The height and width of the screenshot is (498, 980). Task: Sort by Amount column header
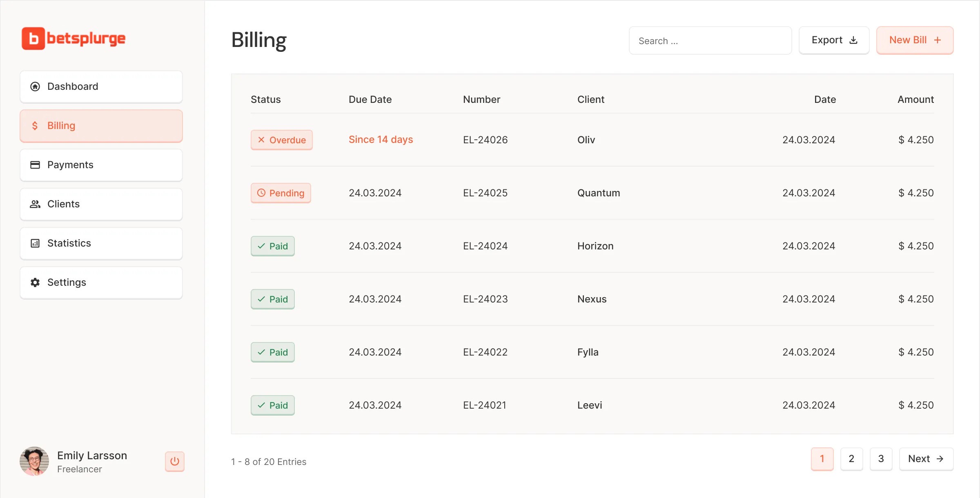(915, 100)
